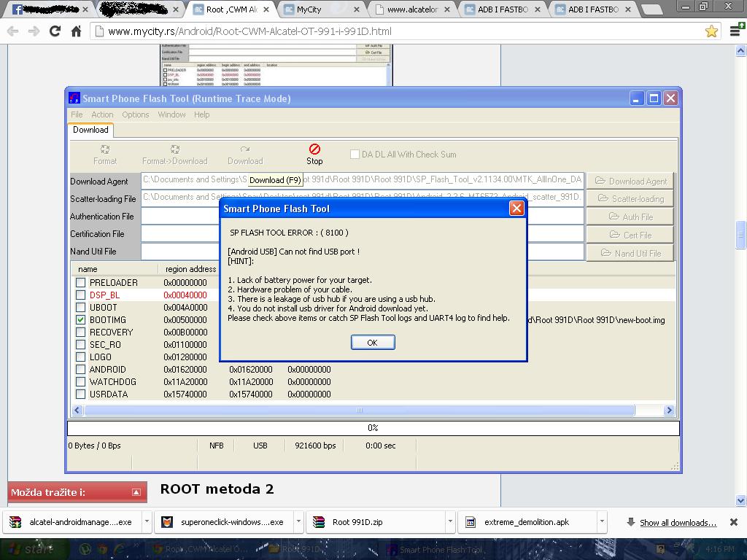
Task: Check the DSP_BL checkbox
Action: coord(80,295)
